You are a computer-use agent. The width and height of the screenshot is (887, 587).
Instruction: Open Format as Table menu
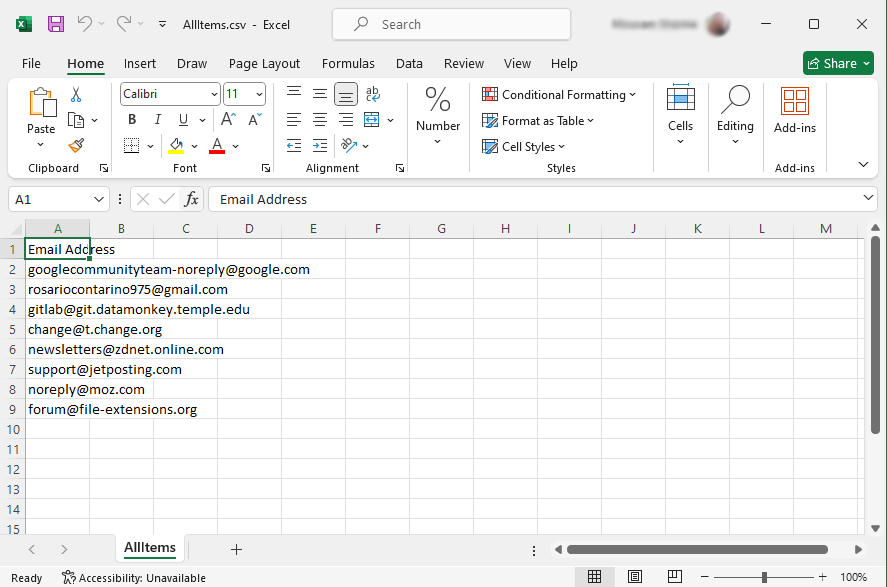click(x=538, y=120)
